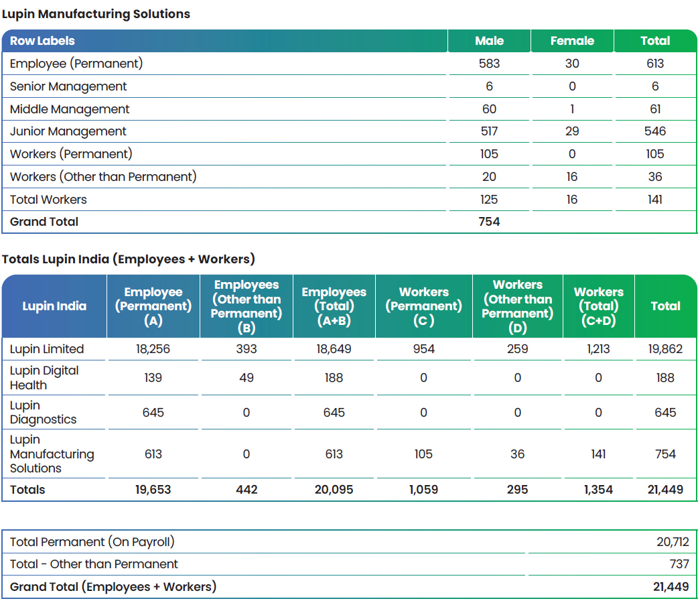Image resolution: width=700 pixels, height=605 pixels.
Task: Click 'Workers (Permanent) (C)' column header
Action: 423,306
